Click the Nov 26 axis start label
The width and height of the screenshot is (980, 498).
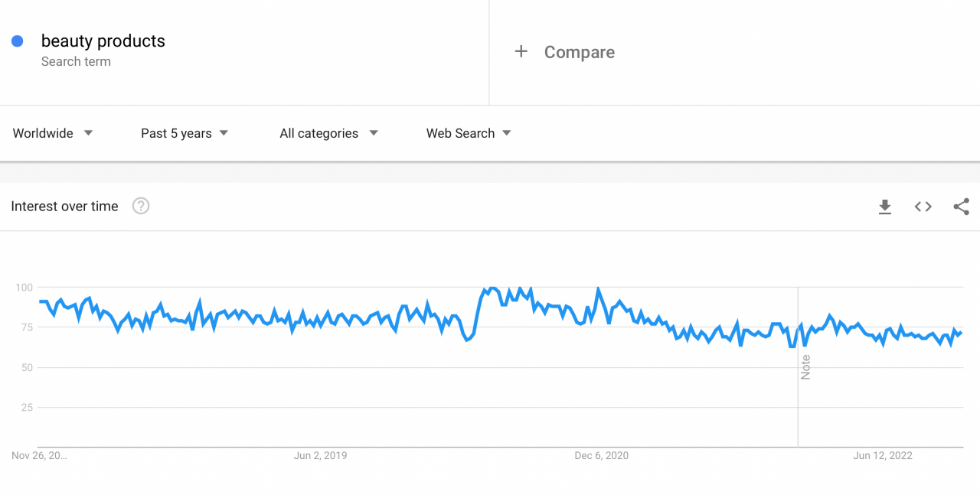coord(39,456)
